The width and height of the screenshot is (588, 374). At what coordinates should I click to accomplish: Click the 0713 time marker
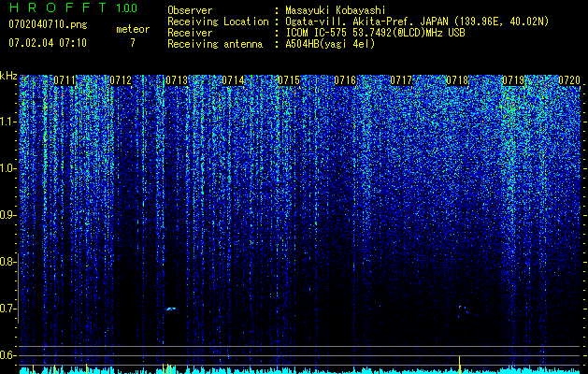coord(177,80)
